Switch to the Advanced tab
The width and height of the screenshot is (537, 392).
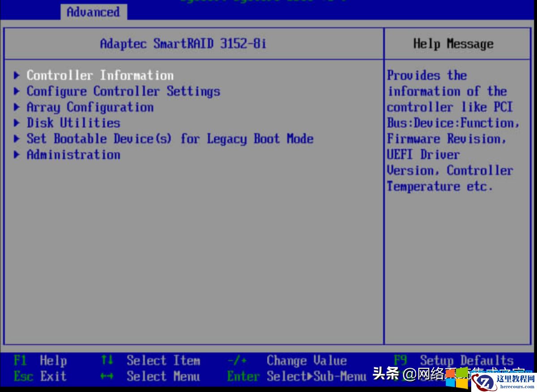[93, 12]
